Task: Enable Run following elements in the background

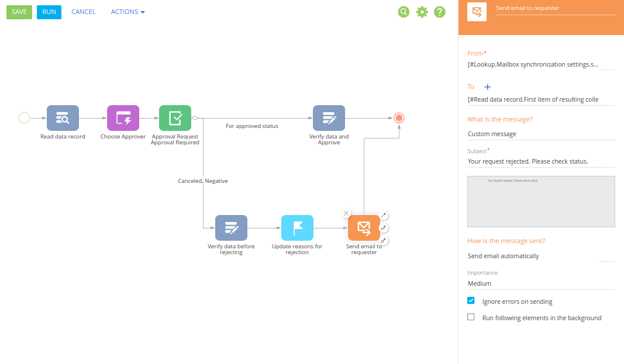Action: (471, 317)
